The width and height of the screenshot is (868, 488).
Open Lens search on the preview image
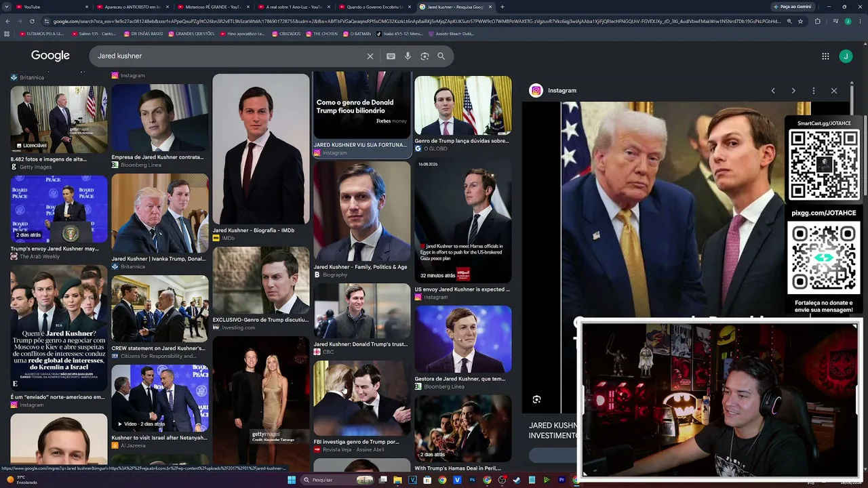[x=536, y=399]
